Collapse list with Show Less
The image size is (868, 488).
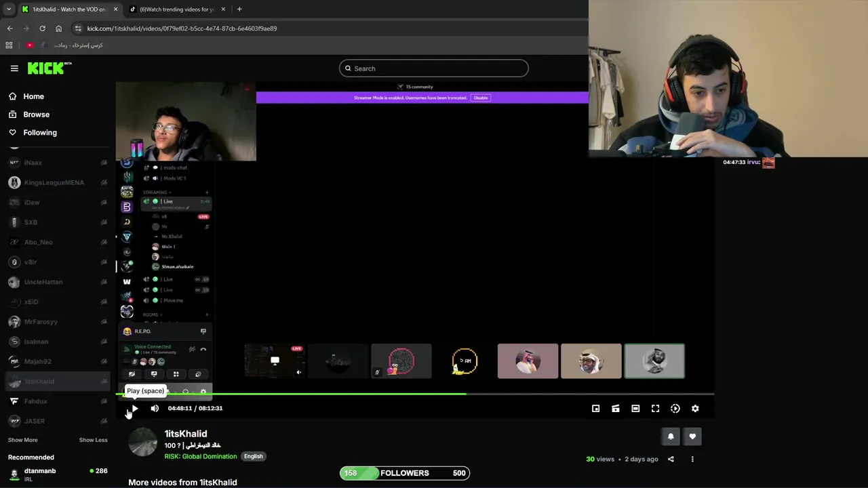coord(93,440)
